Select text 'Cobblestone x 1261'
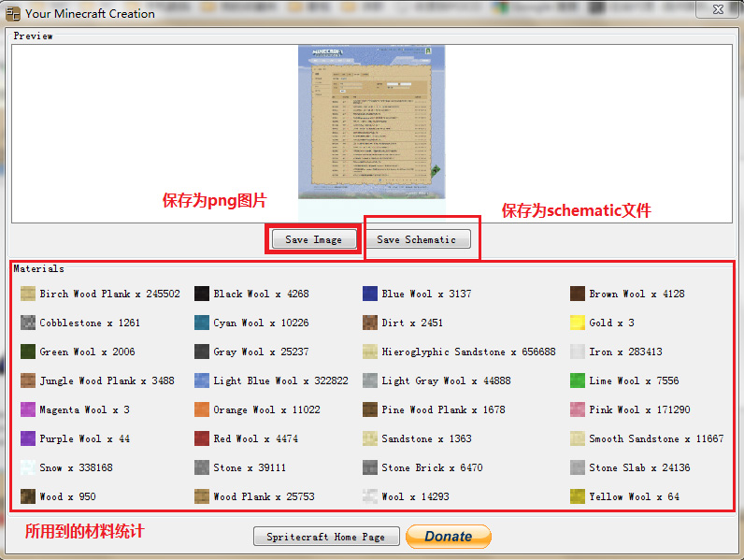 tap(90, 323)
